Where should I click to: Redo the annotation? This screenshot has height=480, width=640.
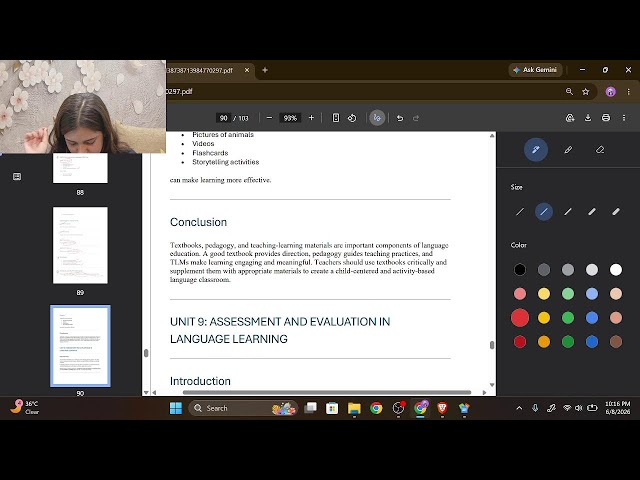coord(416,118)
